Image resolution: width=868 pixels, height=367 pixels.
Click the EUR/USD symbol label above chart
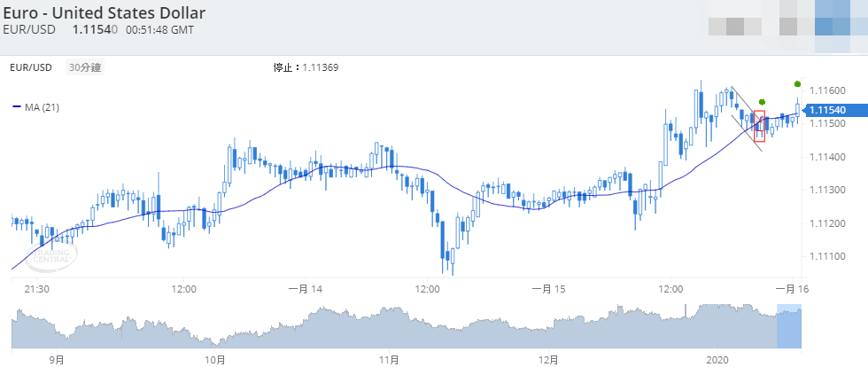tap(31, 67)
